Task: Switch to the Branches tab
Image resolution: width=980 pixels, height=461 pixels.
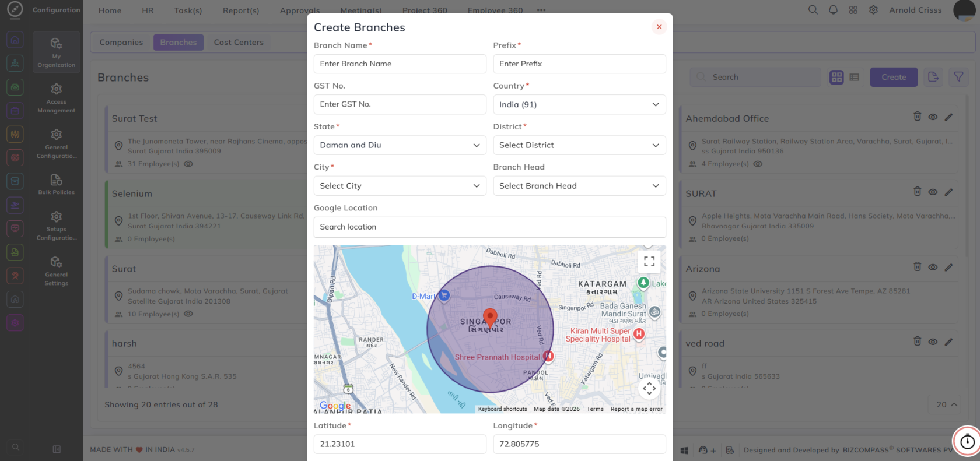Action: [178, 43]
